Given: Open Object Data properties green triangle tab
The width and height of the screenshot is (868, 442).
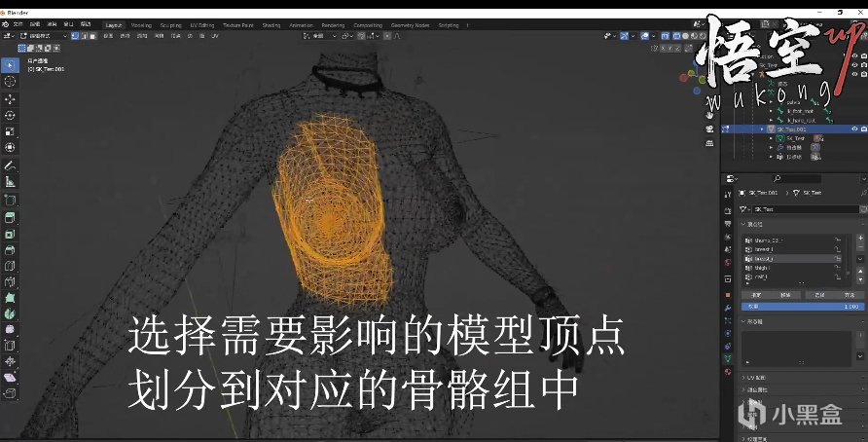Looking at the screenshot, I should 728,359.
